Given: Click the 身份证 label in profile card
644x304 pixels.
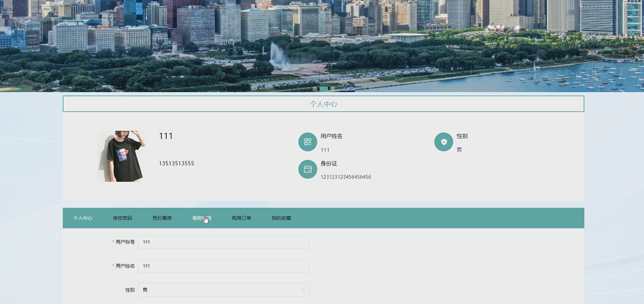Looking at the screenshot, I should pos(329,164).
